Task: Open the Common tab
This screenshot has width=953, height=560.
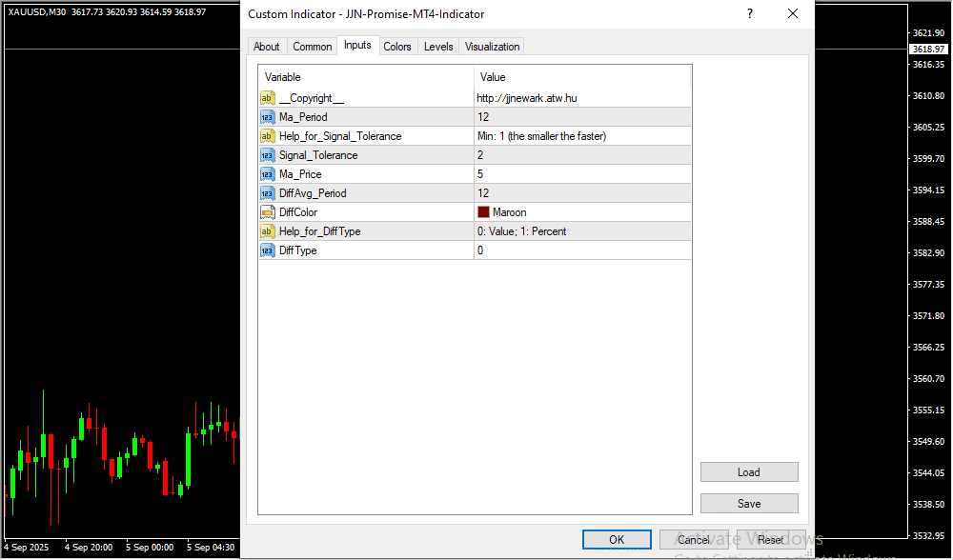Action: click(312, 47)
